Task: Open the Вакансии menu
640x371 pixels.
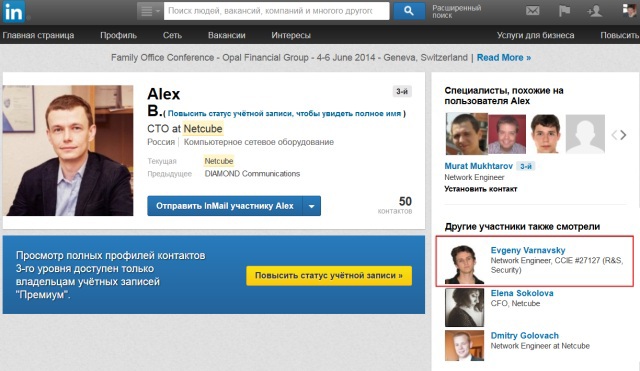Action: tap(227, 36)
